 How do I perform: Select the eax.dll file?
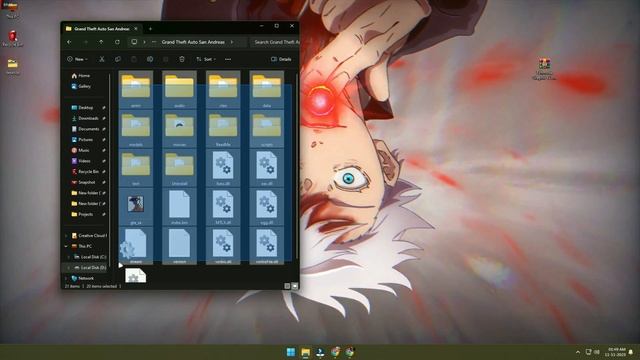pos(267,168)
